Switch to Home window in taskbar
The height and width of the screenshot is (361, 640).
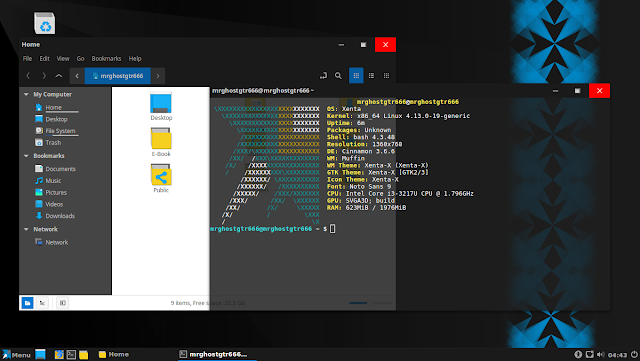click(114, 354)
